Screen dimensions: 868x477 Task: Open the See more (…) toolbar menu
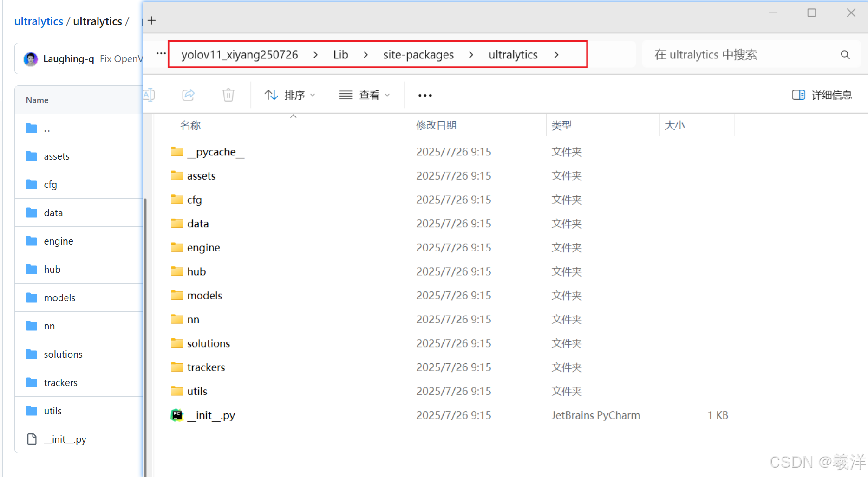tap(424, 95)
